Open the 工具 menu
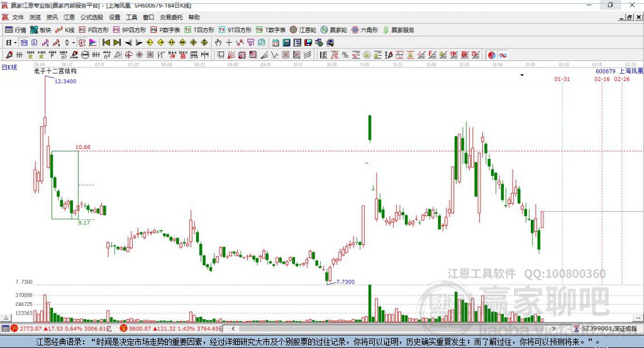This screenshot has width=644, height=348. [x=131, y=17]
